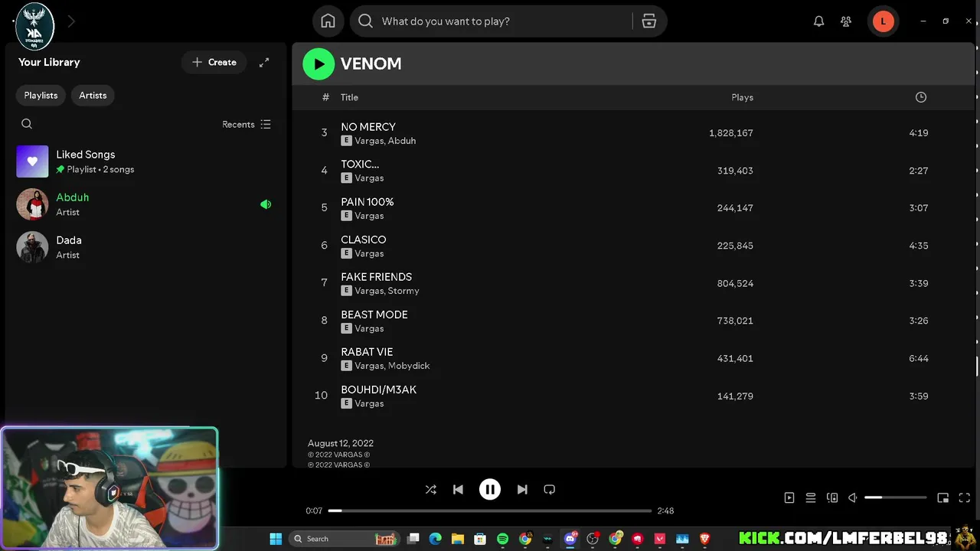980x551 pixels.
Task: Open File Explorer from the taskbar
Action: tap(457, 539)
